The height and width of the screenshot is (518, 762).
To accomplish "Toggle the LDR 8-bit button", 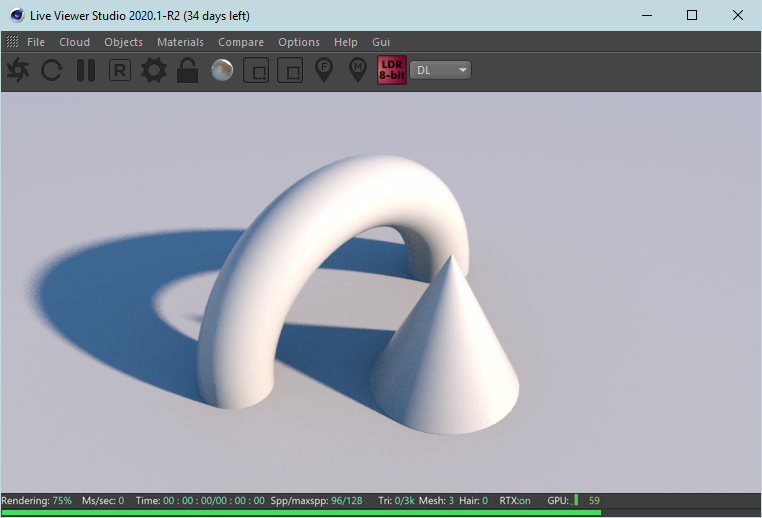I will coord(392,70).
